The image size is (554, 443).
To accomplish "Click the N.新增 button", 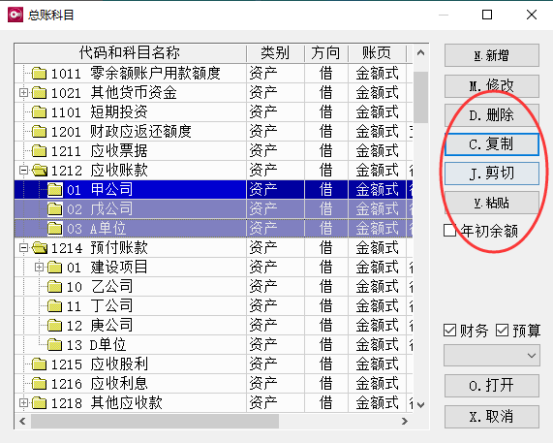I will (x=492, y=55).
